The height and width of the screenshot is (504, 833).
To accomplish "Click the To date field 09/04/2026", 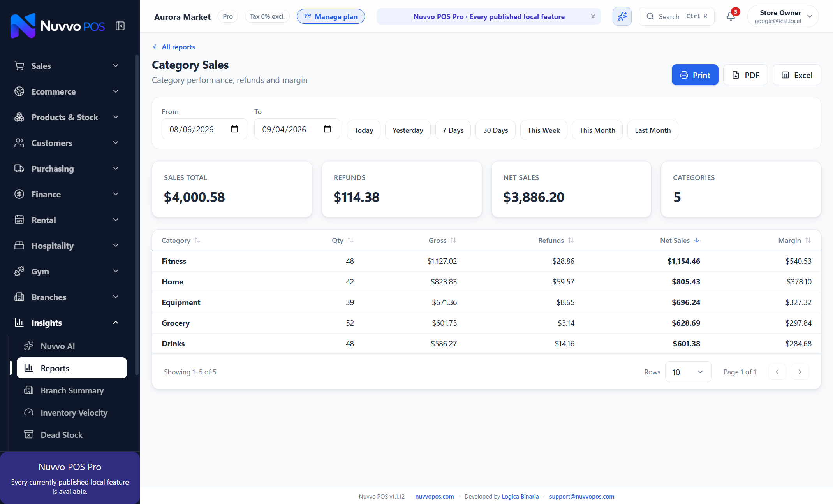I will click(297, 129).
